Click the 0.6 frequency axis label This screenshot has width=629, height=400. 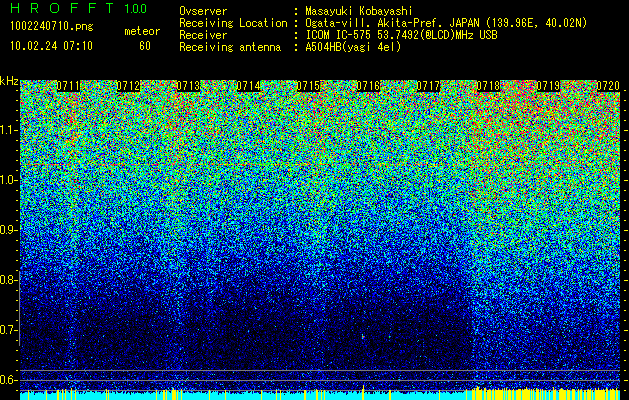coord(9,380)
